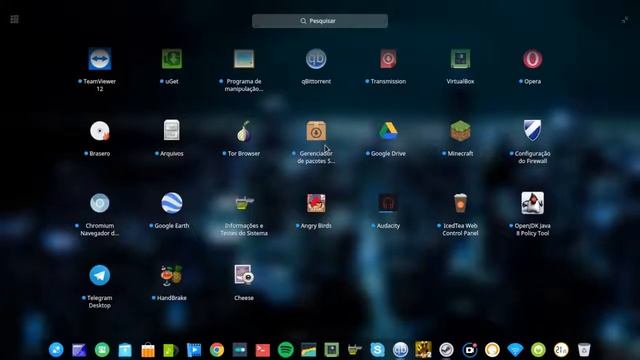Open the orange shopping bag app store
Image resolution: width=640 pixels, height=360 pixels.
(148, 350)
